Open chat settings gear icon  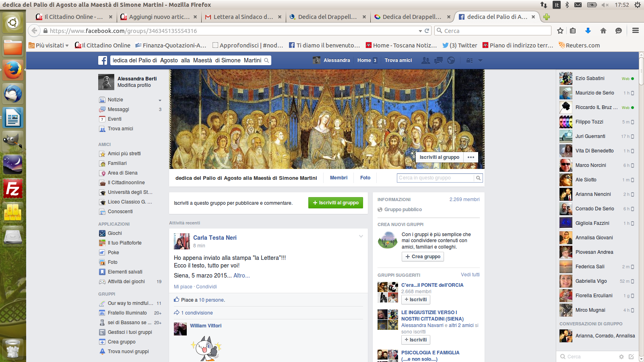(x=621, y=357)
